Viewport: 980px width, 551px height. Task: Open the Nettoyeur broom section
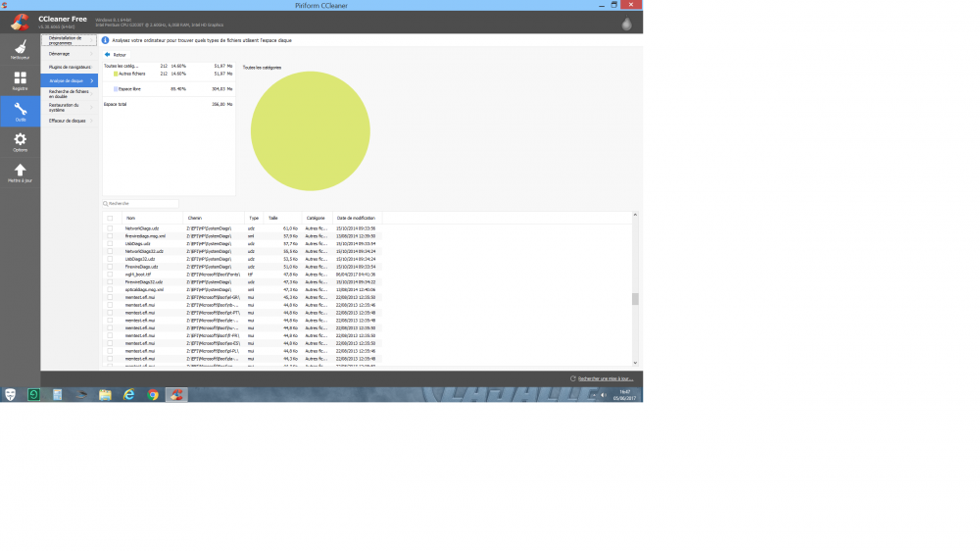click(20, 49)
